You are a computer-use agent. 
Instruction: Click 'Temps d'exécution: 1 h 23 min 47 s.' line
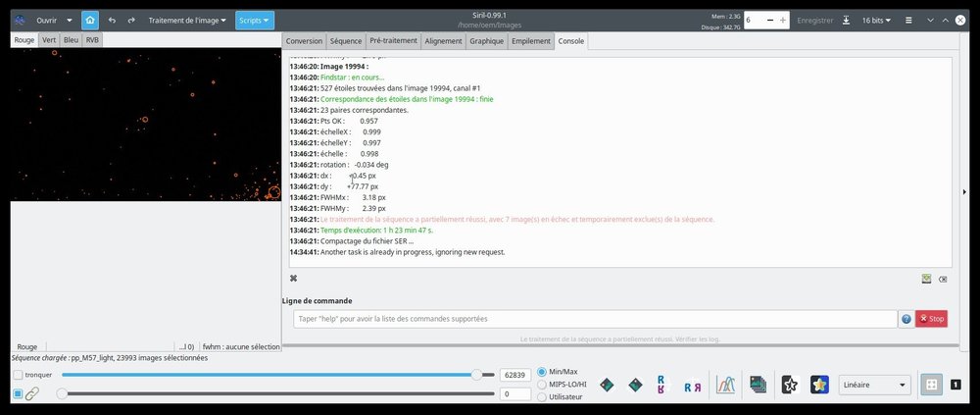coord(377,231)
